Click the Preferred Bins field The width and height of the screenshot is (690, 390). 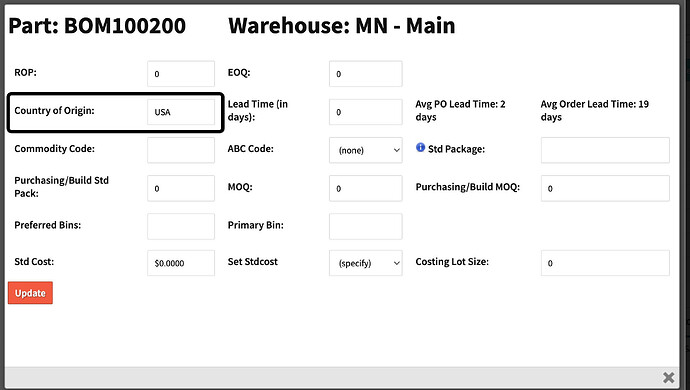(181, 226)
